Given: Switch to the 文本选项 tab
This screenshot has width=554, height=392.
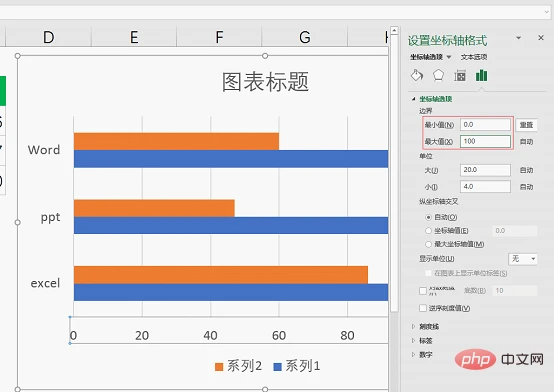Looking at the screenshot, I should pos(473,57).
